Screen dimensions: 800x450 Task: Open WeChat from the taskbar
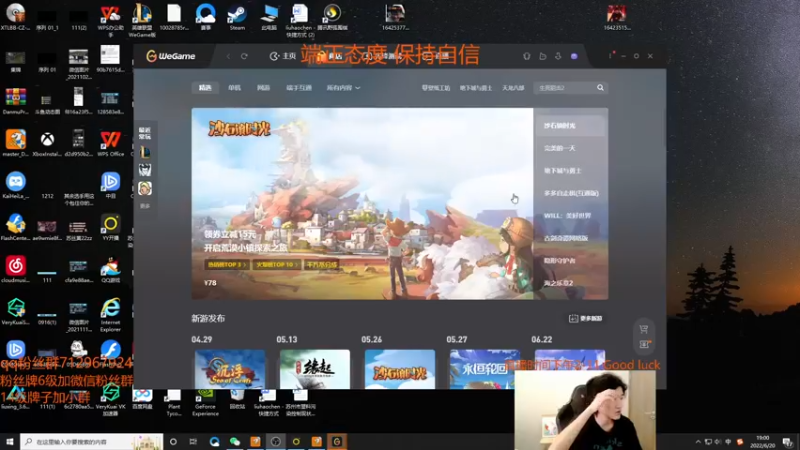[x=235, y=442]
